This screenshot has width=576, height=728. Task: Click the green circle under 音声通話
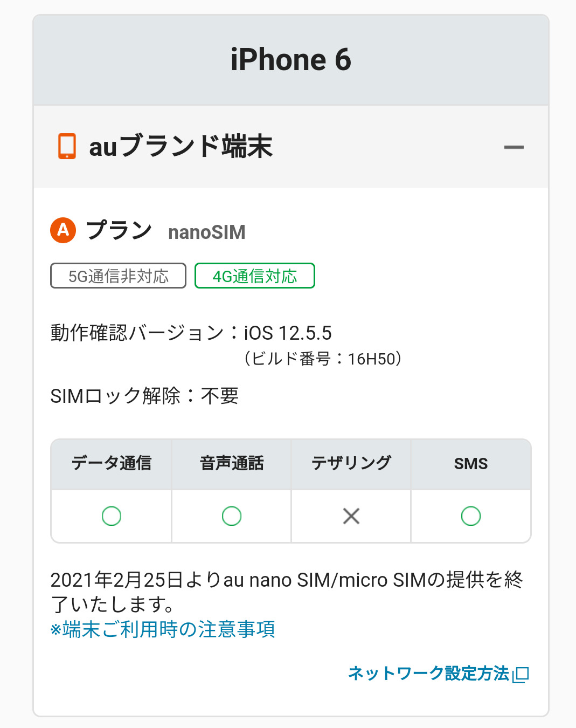232,516
